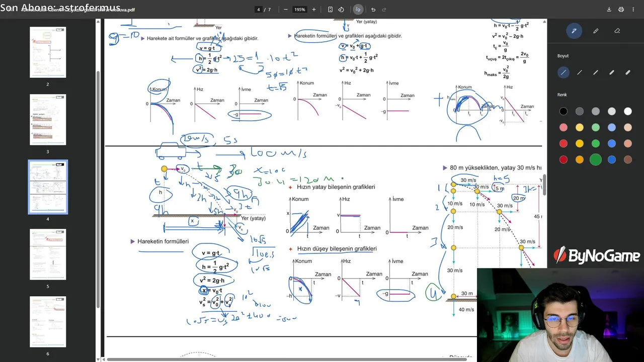Click the highlighted page 4 thumbnail
The width and height of the screenshot is (644, 362).
pyautogui.click(x=48, y=187)
